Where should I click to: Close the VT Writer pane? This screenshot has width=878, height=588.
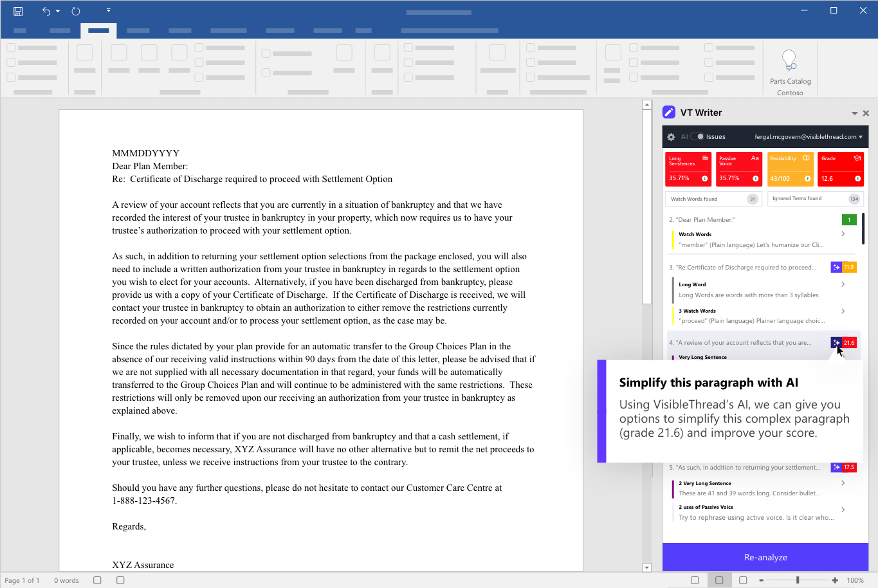point(866,113)
